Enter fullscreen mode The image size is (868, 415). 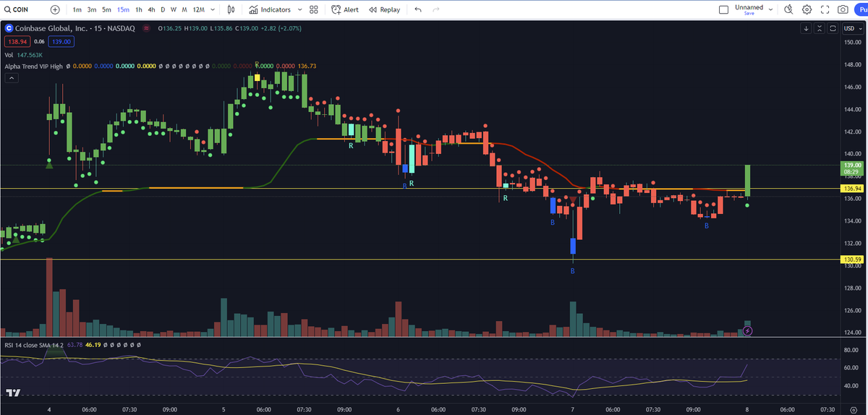[825, 9]
